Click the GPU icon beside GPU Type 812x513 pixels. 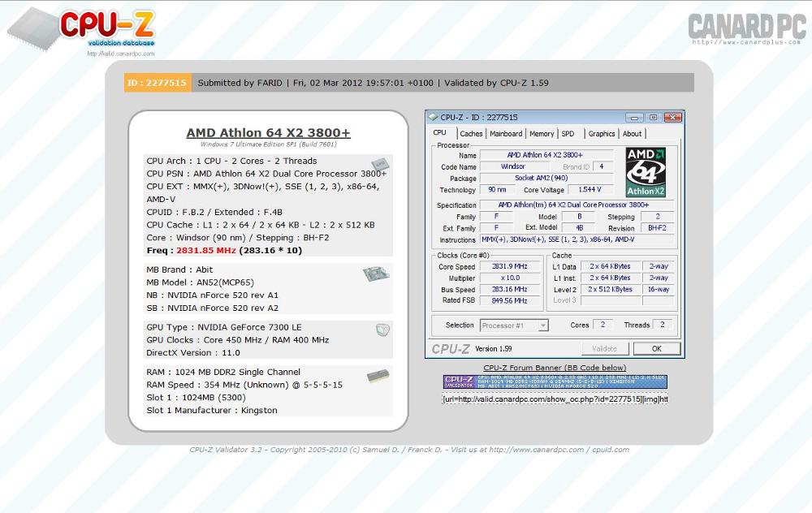[x=382, y=330]
